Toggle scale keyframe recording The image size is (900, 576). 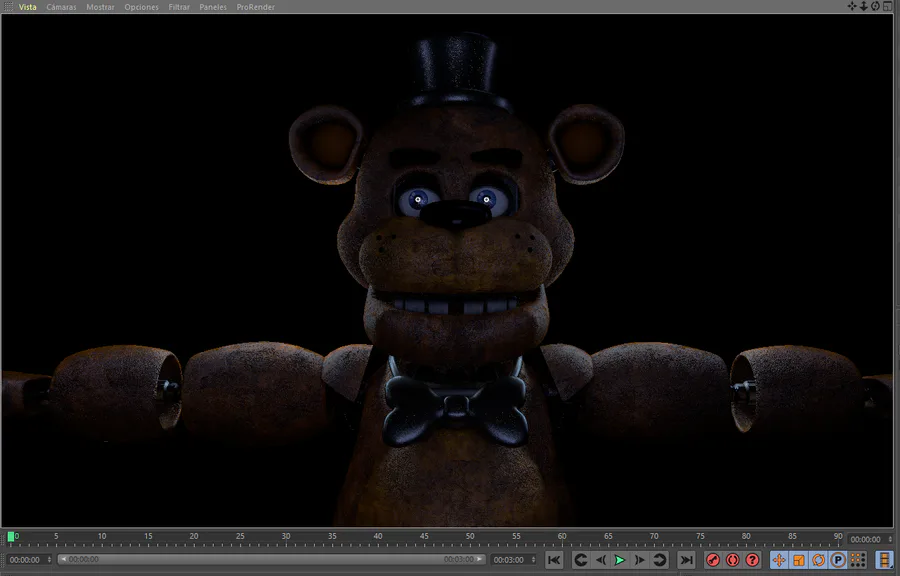click(798, 560)
